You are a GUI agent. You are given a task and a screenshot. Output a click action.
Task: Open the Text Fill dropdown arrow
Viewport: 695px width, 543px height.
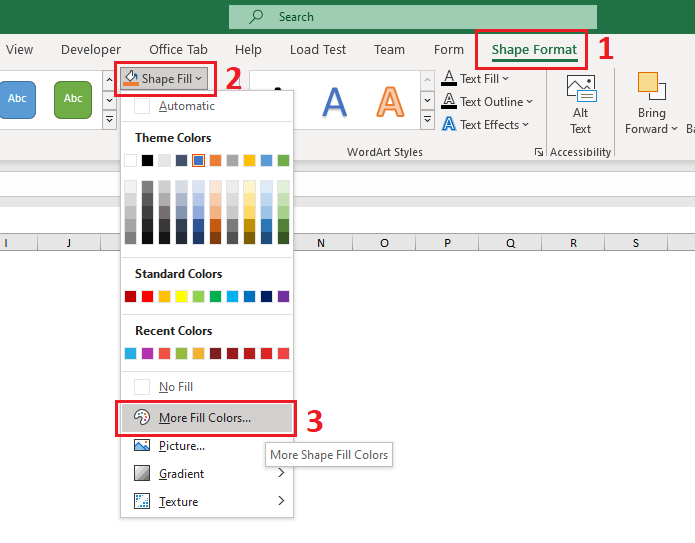(506, 78)
